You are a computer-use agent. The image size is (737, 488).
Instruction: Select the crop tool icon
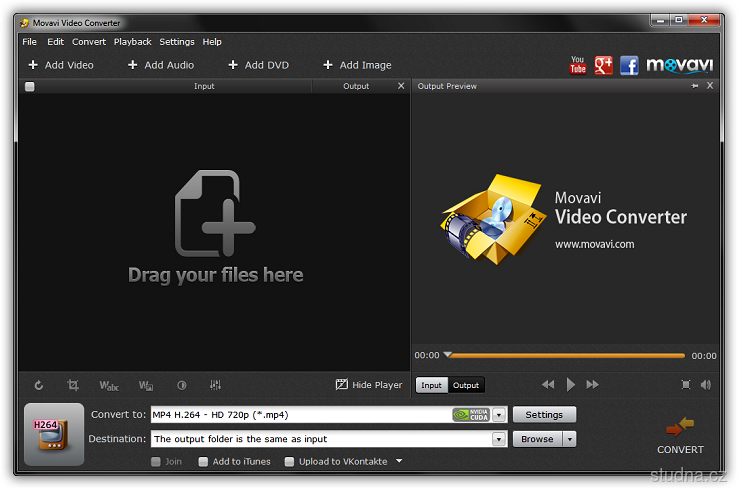[x=73, y=385]
